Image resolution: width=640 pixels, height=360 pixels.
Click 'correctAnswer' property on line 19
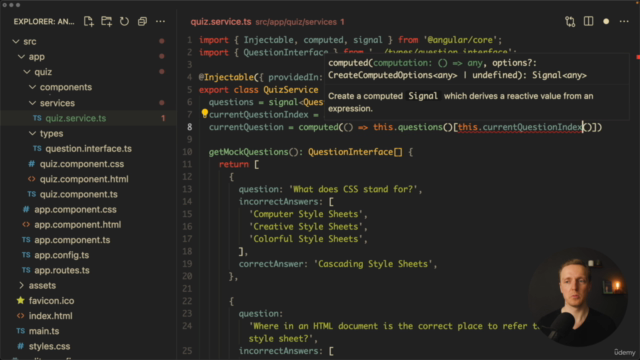271,264
